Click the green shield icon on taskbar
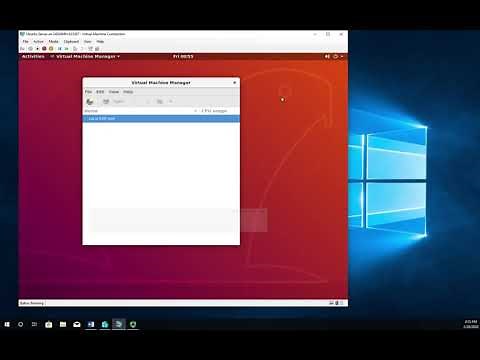Image resolution: width=480 pixels, height=360 pixels. pyautogui.click(x=133, y=324)
